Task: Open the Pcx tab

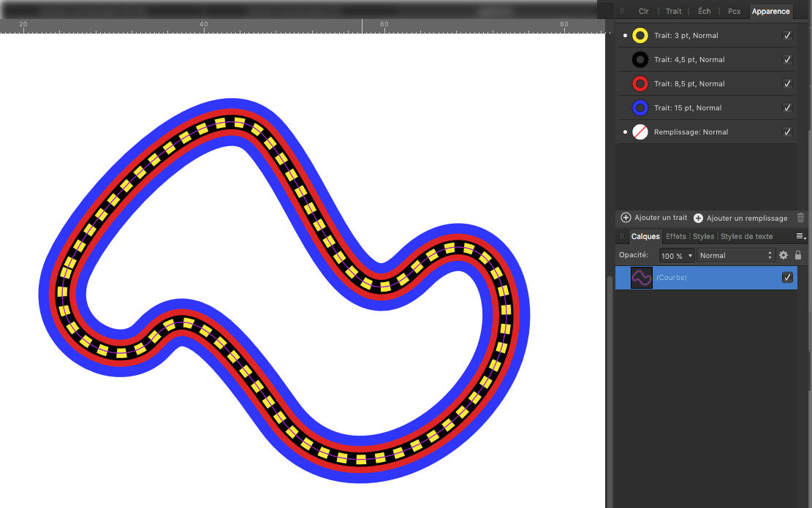Action: coord(734,11)
